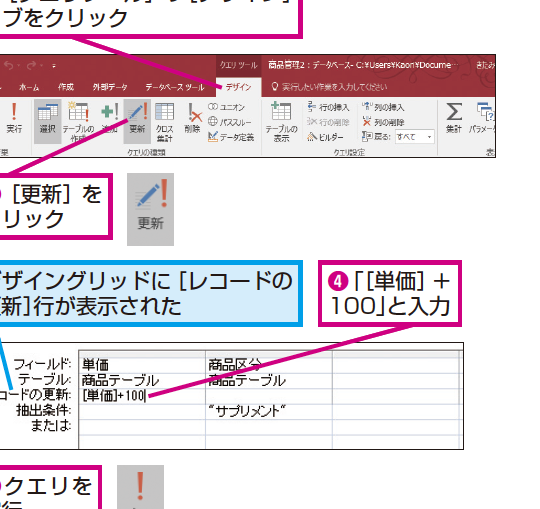This screenshot has height=509, width=540.
Task: Choose the Union (ユニオン) query option
Action: tap(226, 107)
